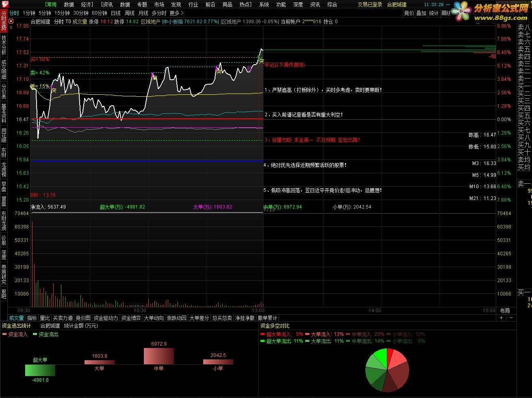Switch to the 5分钟 timeframe
The height and width of the screenshot is (398, 532).
[x=45, y=13]
